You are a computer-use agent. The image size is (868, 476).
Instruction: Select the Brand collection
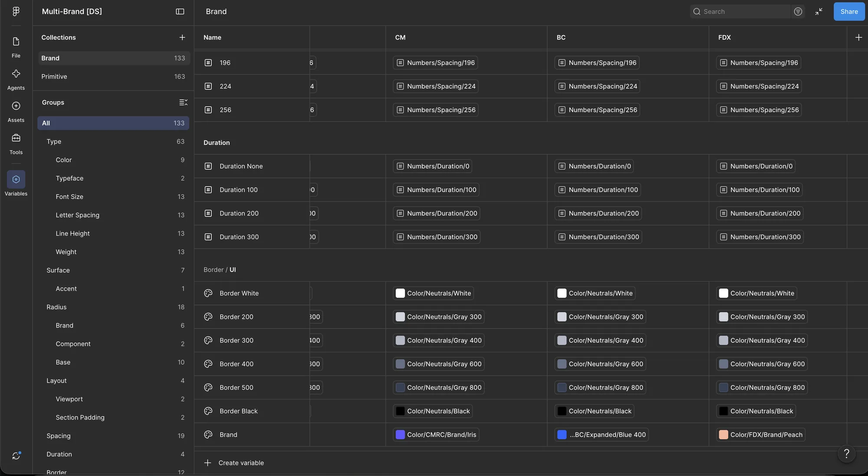114,58
